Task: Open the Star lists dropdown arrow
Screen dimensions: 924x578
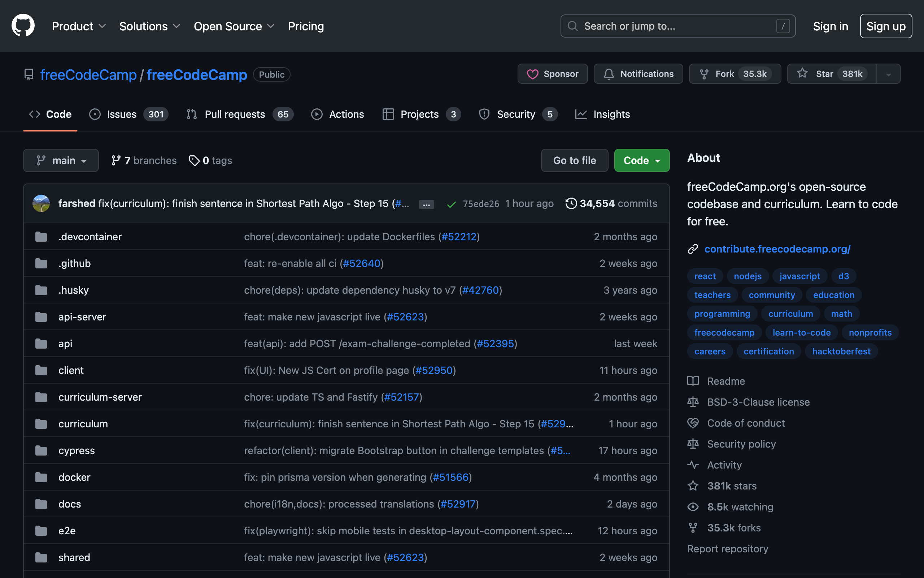Action: point(889,74)
